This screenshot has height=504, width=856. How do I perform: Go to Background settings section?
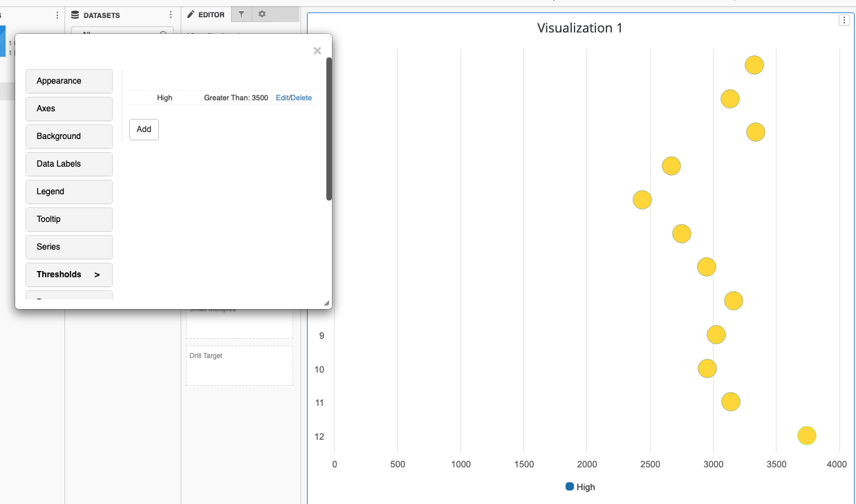(69, 136)
